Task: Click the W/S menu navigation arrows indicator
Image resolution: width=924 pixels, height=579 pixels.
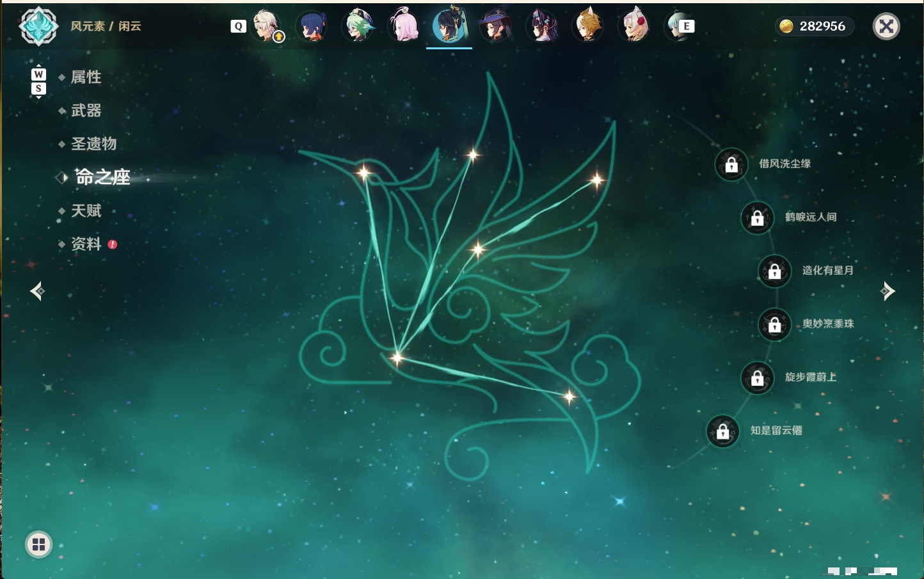Action: click(38, 81)
